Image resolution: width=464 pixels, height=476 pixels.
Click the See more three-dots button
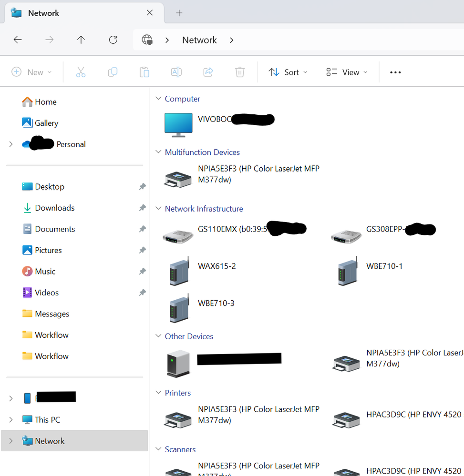point(395,72)
